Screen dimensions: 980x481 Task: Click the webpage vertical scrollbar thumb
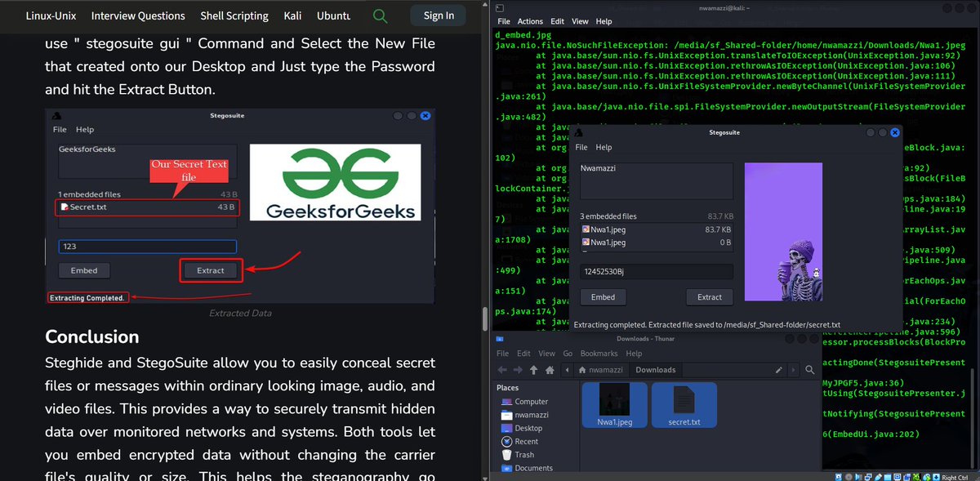(485, 319)
